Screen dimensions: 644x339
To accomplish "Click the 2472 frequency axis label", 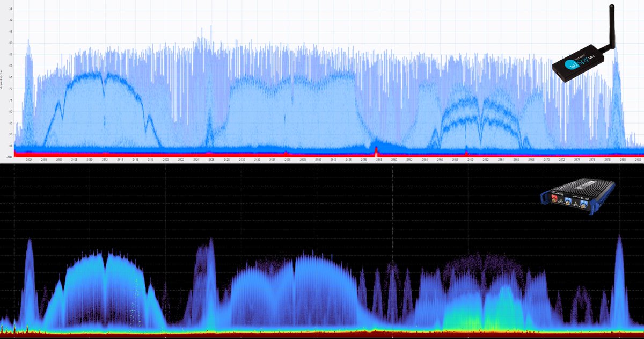I will [562, 160].
